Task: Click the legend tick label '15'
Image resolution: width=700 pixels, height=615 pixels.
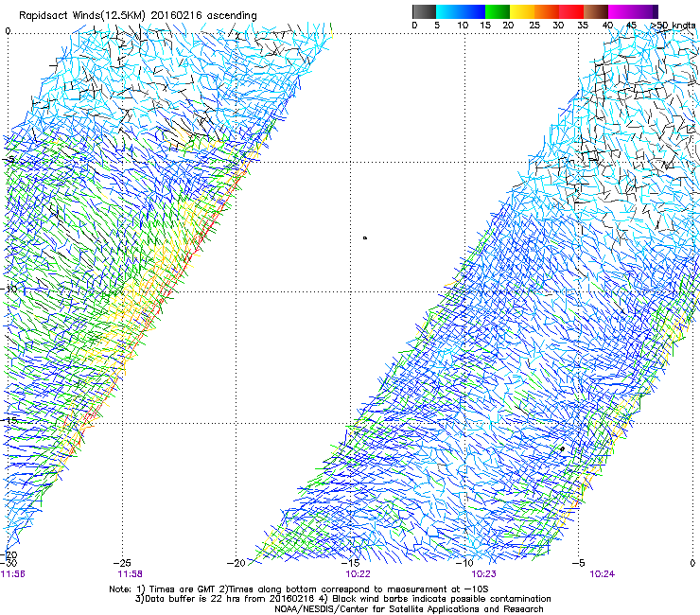Action: [x=485, y=26]
